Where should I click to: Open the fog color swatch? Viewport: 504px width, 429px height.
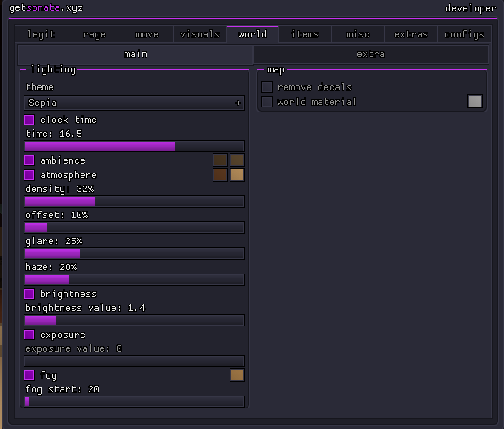[x=237, y=375]
